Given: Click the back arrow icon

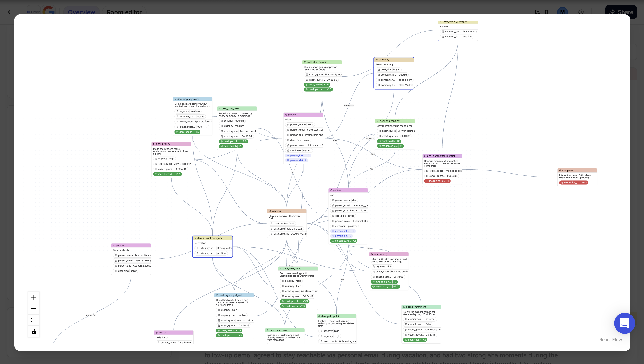Looking at the screenshot, I should click(x=11, y=12).
